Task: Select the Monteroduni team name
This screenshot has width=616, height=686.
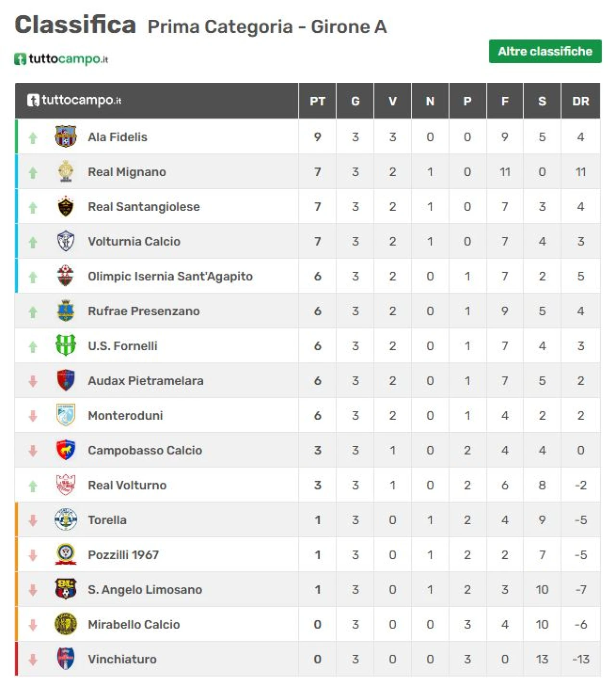Action: pyautogui.click(x=125, y=415)
